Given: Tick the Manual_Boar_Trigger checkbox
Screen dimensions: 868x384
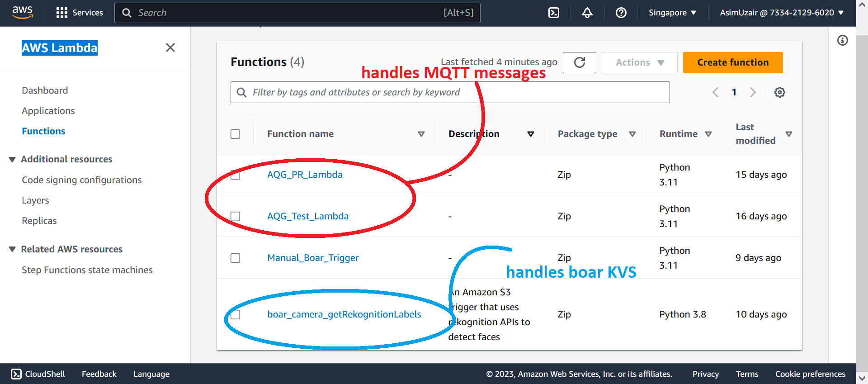Looking at the screenshot, I should tap(235, 258).
